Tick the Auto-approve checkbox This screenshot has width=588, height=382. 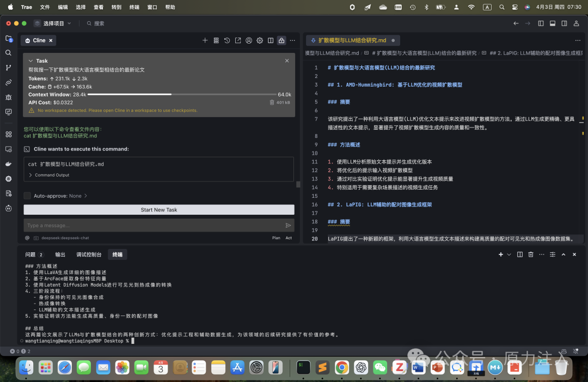(27, 196)
